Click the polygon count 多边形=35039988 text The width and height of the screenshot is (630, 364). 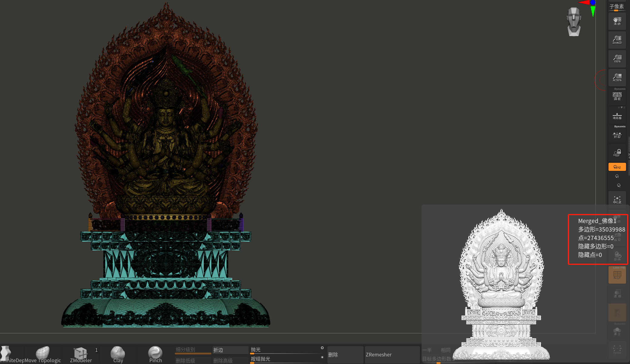tap(602, 229)
